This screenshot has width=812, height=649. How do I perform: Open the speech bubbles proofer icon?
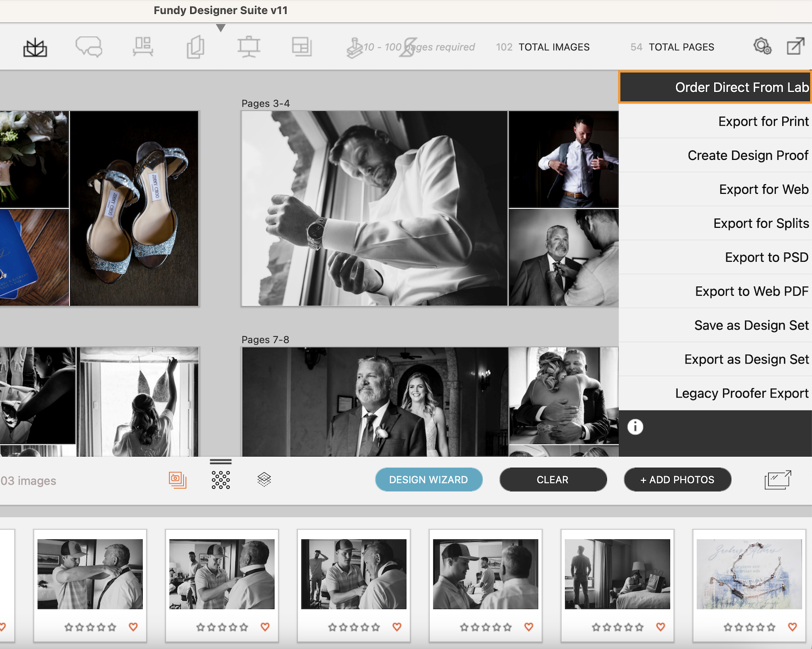(x=89, y=47)
